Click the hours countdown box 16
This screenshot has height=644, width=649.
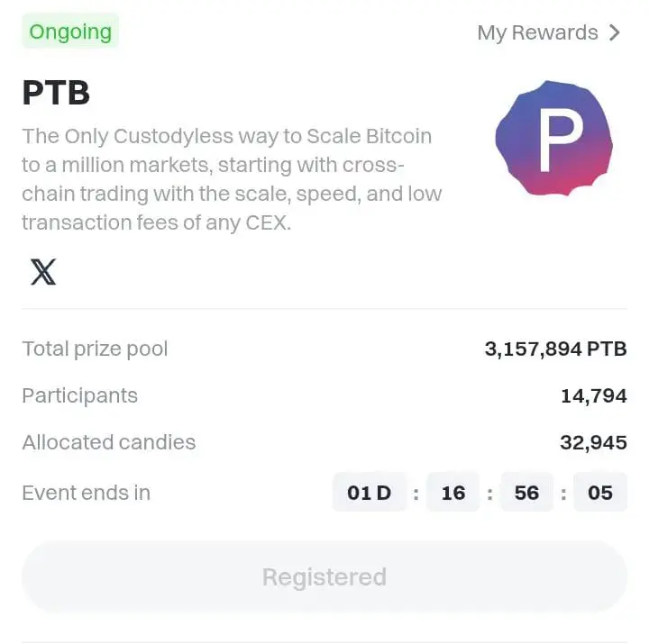pos(453,492)
